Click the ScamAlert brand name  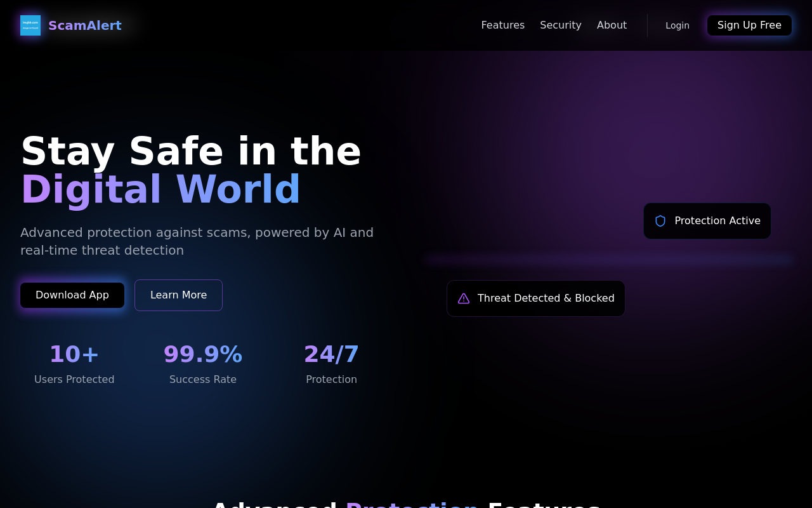pos(85,25)
